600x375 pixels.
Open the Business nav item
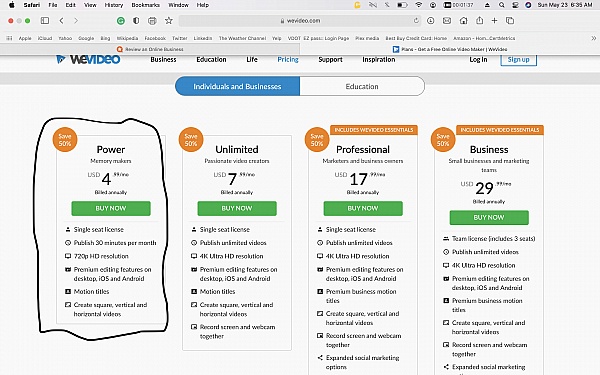pyautogui.click(x=163, y=59)
